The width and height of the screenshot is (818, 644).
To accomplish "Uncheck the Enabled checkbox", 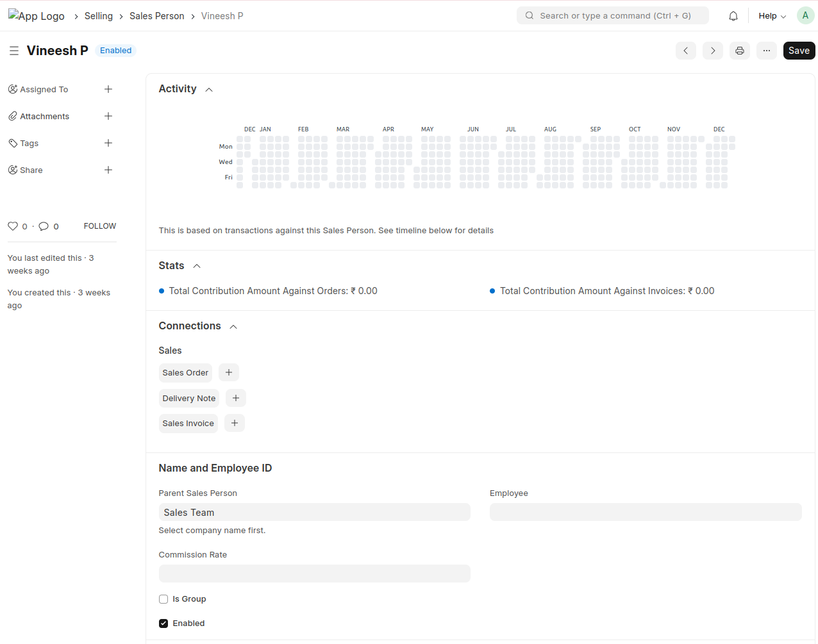I will pyautogui.click(x=163, y=623).
